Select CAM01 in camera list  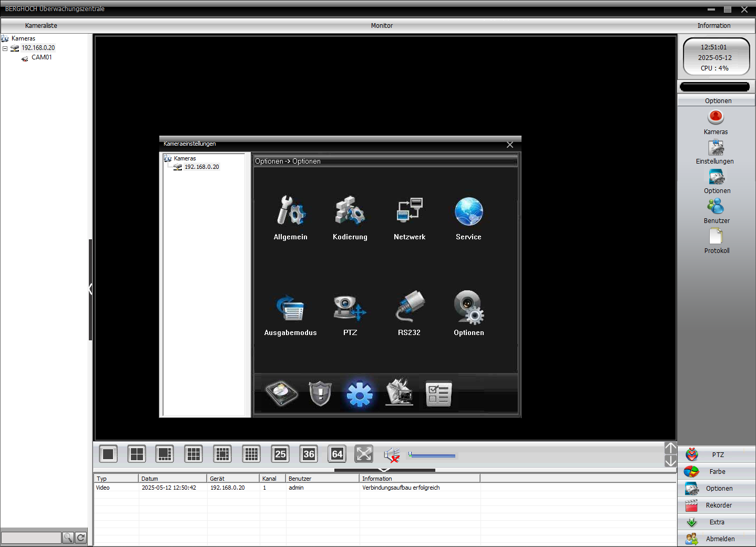tap(42, 57)
